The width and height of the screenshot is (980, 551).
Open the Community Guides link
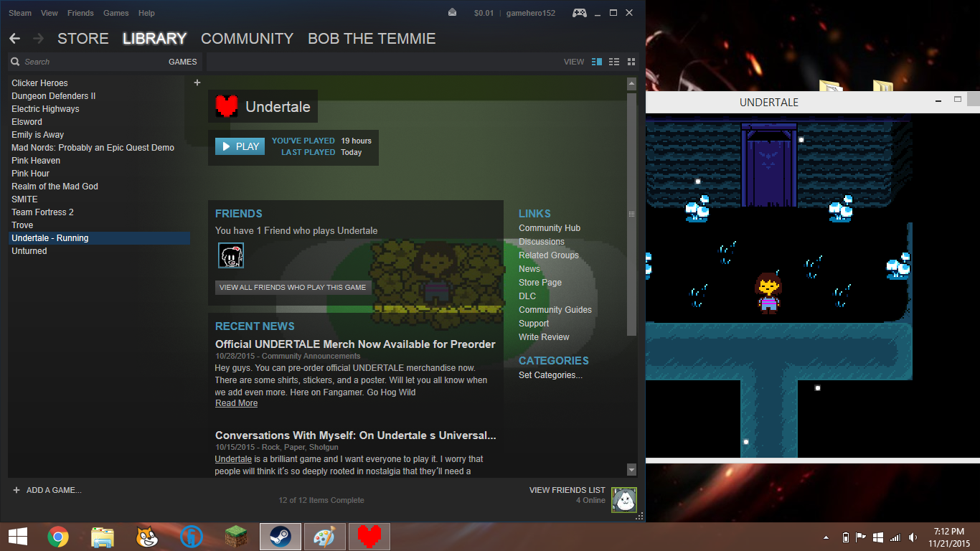click(555, 310)
